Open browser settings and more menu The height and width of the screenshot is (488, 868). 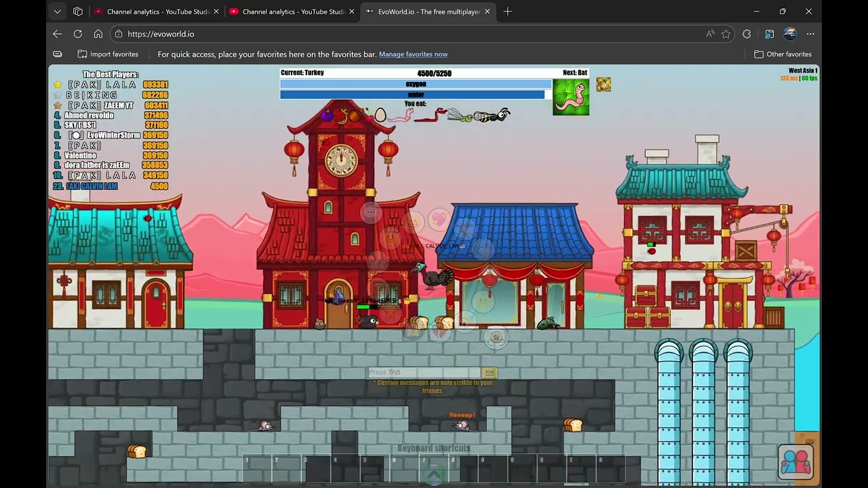(x=810, y=34)
